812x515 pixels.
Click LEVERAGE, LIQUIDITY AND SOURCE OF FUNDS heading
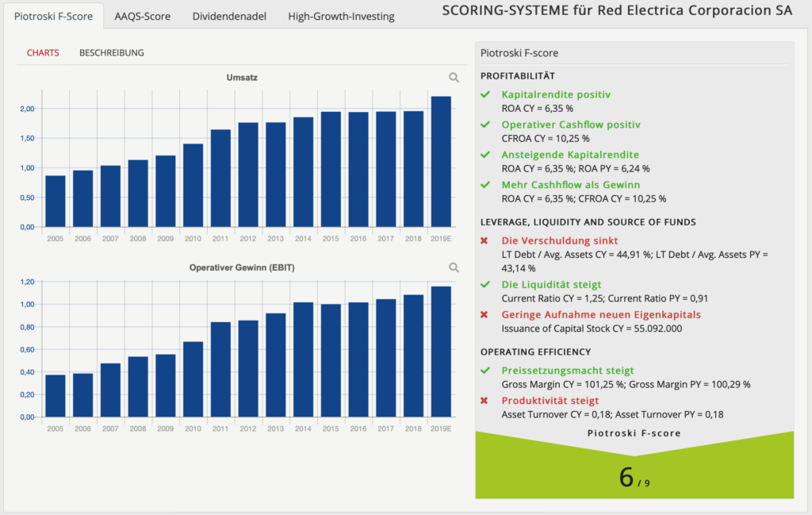(588, 222)
